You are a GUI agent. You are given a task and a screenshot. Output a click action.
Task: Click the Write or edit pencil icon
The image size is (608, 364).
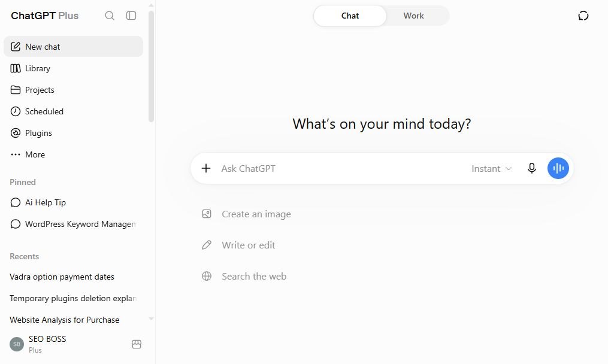[x=207, y=245]
